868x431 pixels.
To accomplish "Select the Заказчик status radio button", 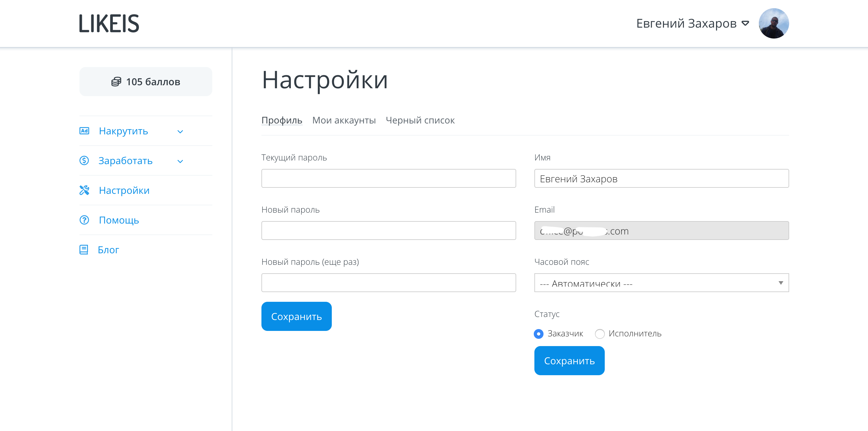I will (x=538, y=334).
